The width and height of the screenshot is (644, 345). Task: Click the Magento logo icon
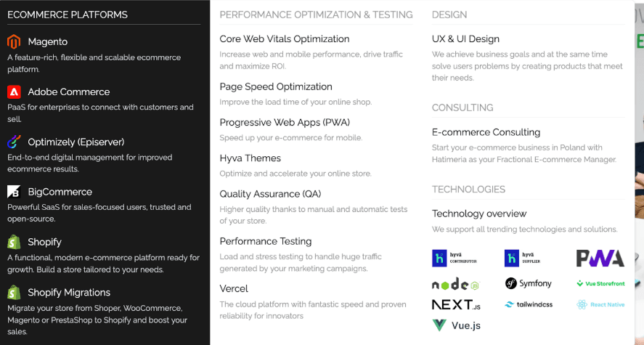(x=14, y=41)
